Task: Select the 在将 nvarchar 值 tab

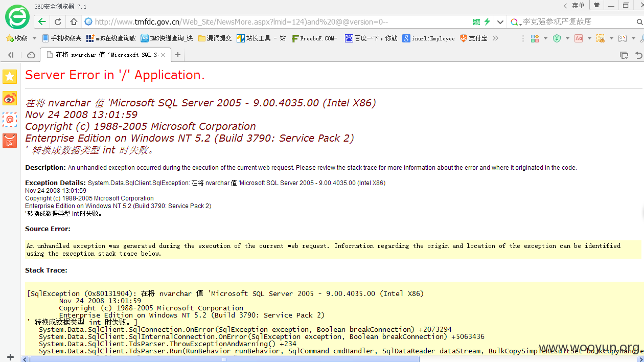Action: pos(106,55)
